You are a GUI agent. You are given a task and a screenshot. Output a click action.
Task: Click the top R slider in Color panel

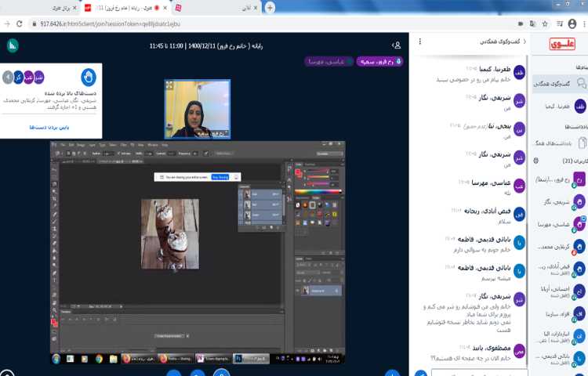(x=318, y=172)
